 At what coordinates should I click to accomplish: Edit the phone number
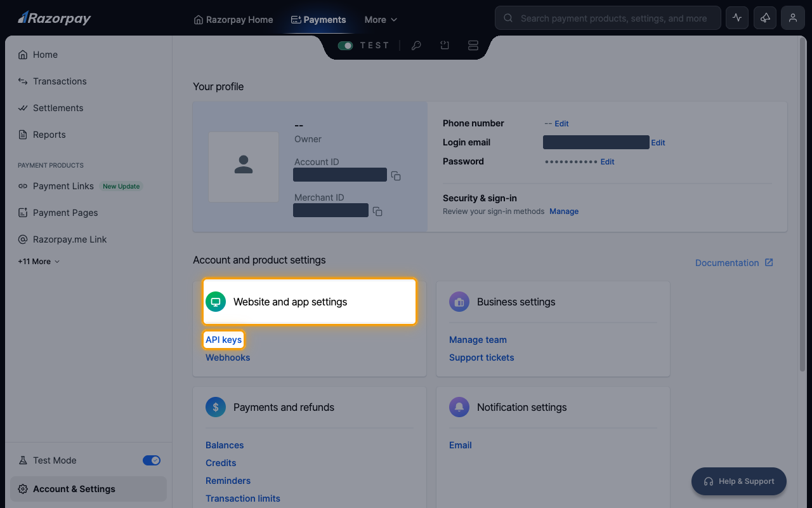coord(561,124)
